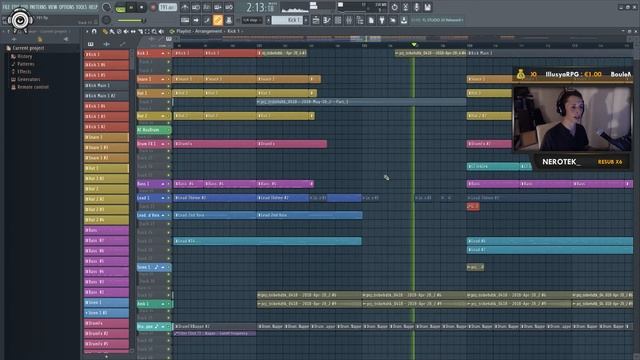Open the FILE menu
This screenshot has width=640, height=360.
click(x=6, y=7)
